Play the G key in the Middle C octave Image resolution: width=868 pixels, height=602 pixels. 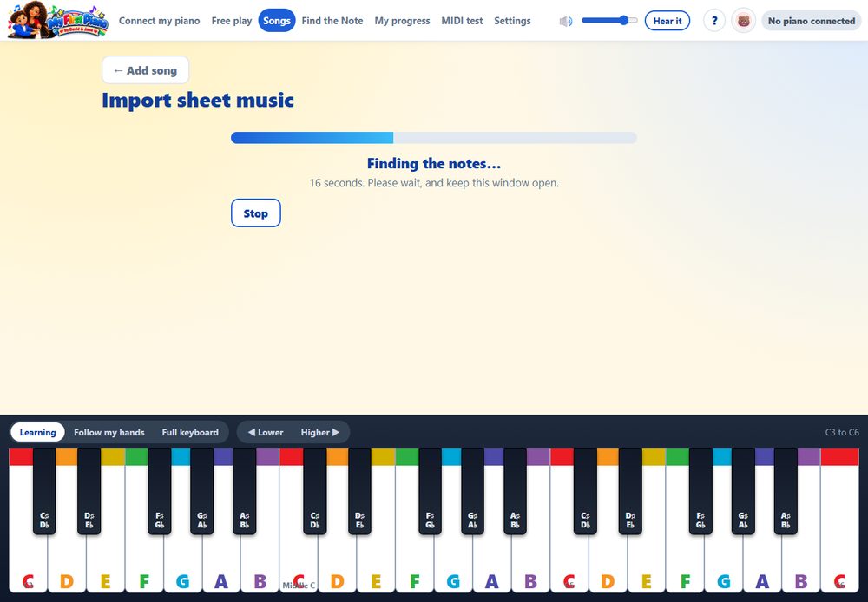click(453, 565)
